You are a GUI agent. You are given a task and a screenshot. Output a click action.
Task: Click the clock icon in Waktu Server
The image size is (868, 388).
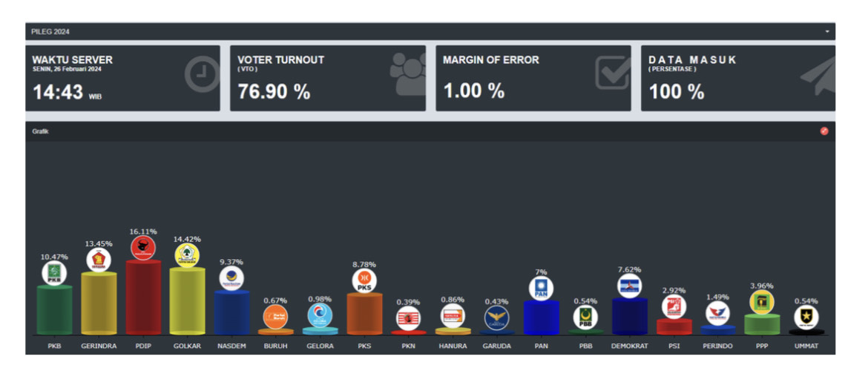pos(202,75)
